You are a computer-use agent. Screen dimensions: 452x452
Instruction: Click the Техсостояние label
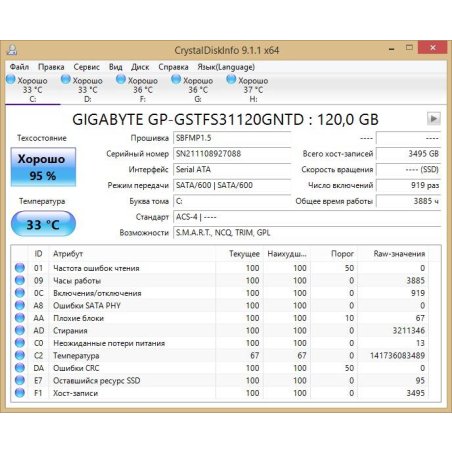[42, 138]
